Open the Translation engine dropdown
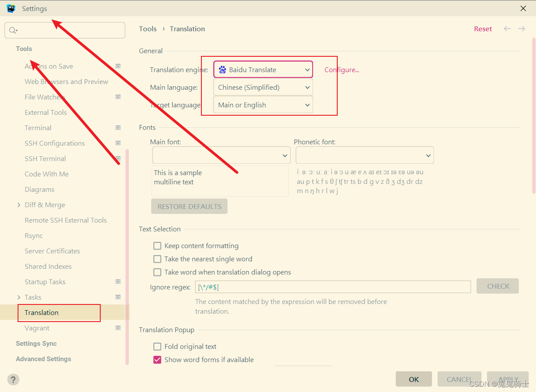The width and height of the screenshot is (536, 392). [x=263, y=70]
